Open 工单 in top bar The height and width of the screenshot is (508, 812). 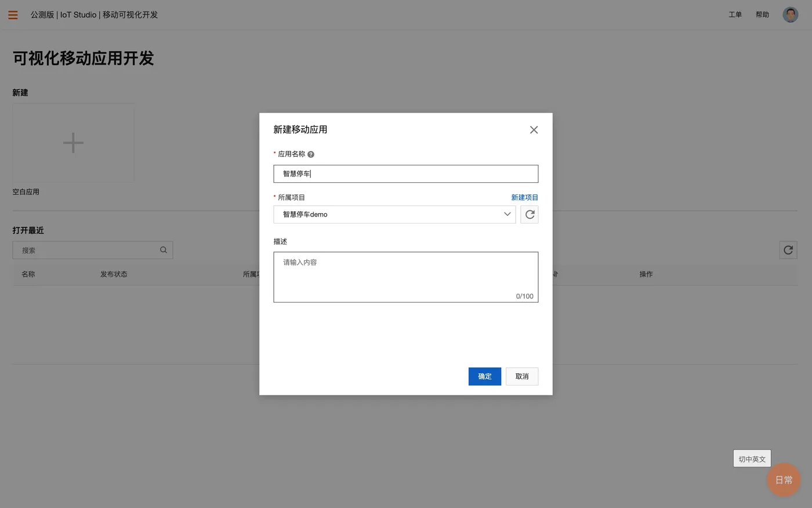coord(735,15)
